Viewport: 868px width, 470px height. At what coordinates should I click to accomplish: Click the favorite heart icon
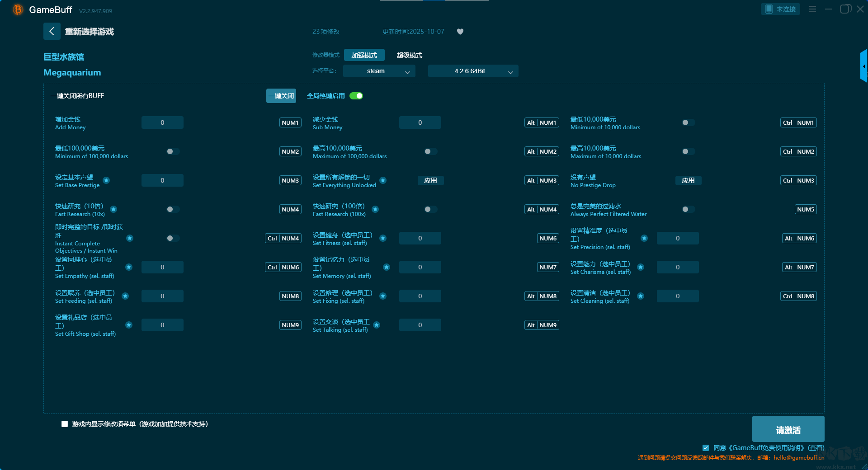point(460,32)
